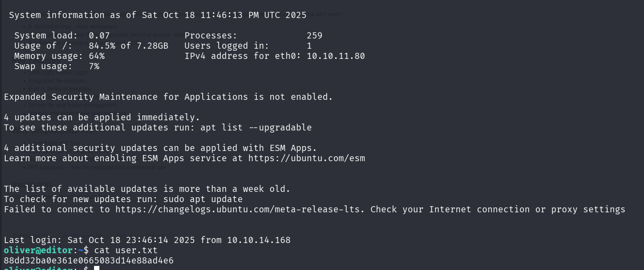Viewport: 644px width, 270px height.
Task: Click the Swap usage 7% value
Action: (x=94, y=66)
